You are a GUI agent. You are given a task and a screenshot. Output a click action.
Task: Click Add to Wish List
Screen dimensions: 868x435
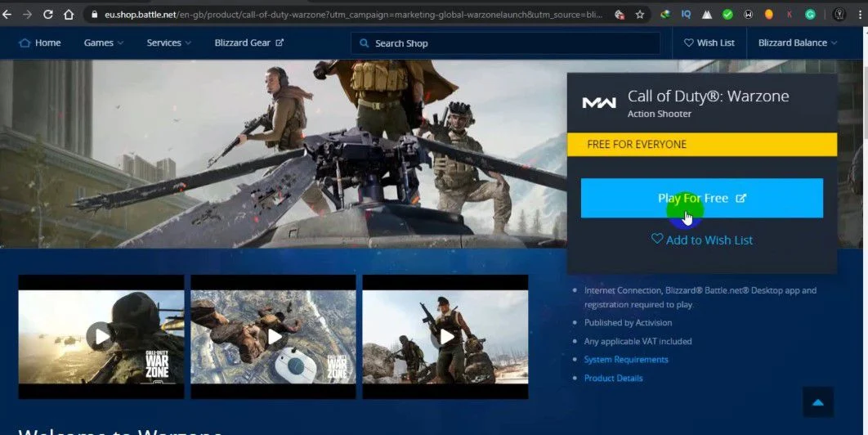(702, 240)
